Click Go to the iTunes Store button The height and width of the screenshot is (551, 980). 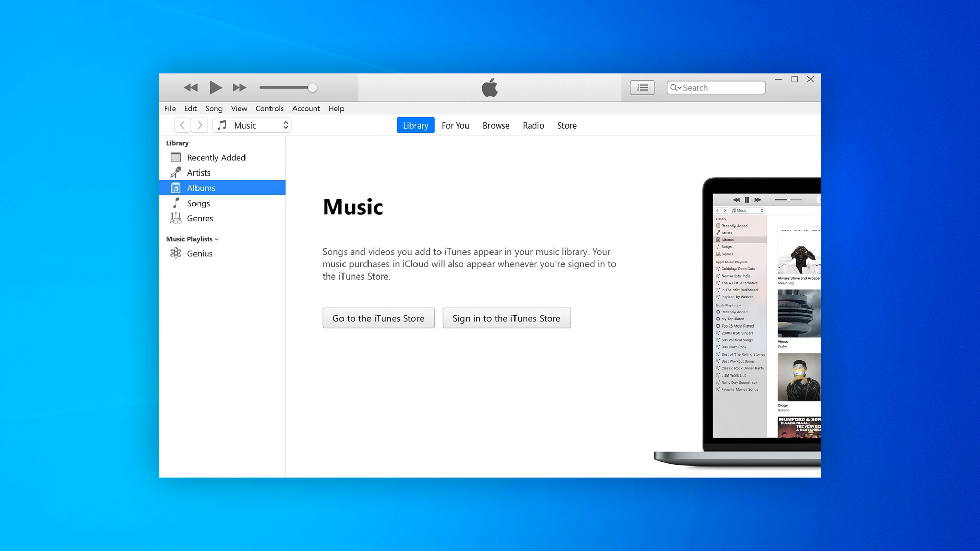378,317
